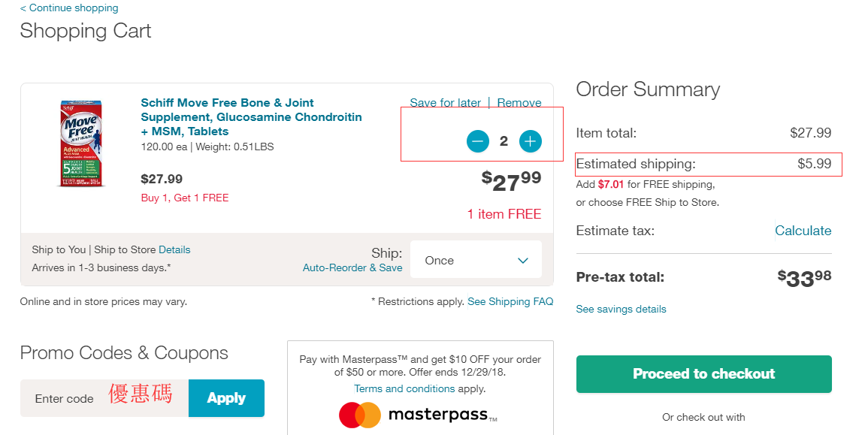Open the Move Free product thumbnail
Image resolution: width=868 pixels, height=435 pixels.
[x=80, y=143]
